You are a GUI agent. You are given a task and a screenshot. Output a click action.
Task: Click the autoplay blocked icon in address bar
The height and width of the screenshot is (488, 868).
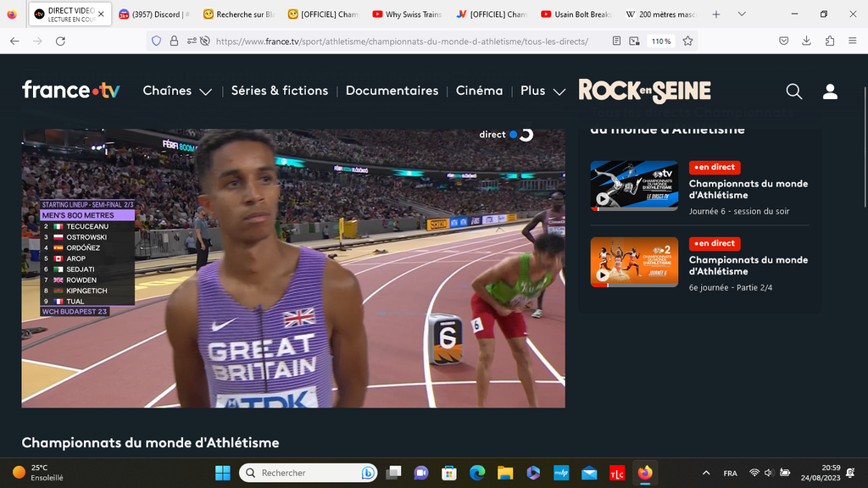click(x=205, y=41)
